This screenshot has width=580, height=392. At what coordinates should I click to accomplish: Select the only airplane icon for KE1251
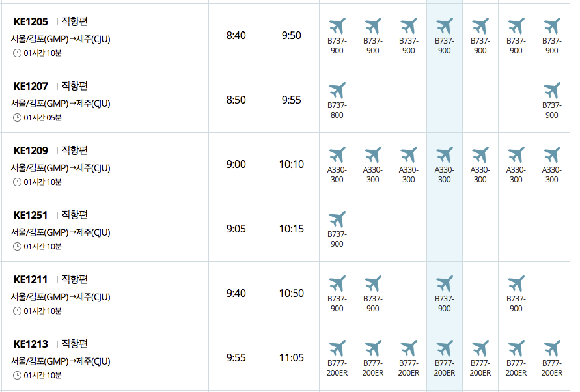tap(337, 219)
